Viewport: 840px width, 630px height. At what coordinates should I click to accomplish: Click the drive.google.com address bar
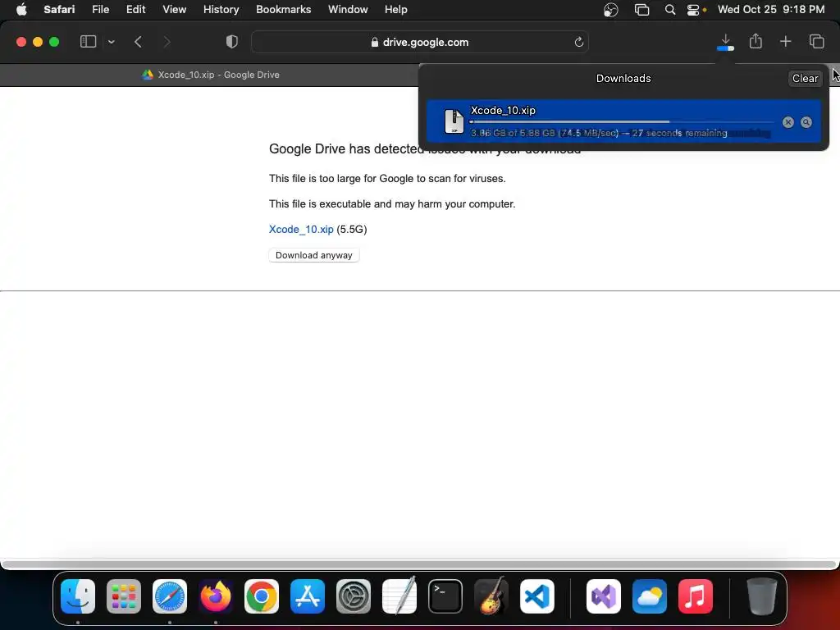420,43
